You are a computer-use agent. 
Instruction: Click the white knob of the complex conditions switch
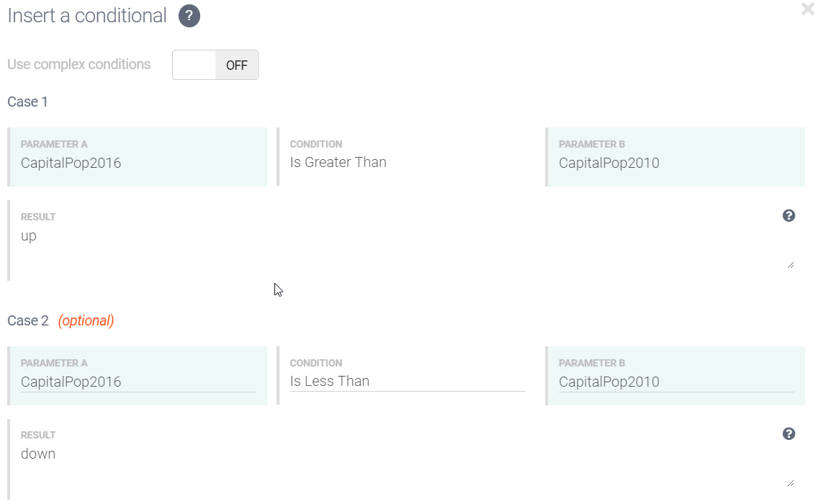click(193, 65)
